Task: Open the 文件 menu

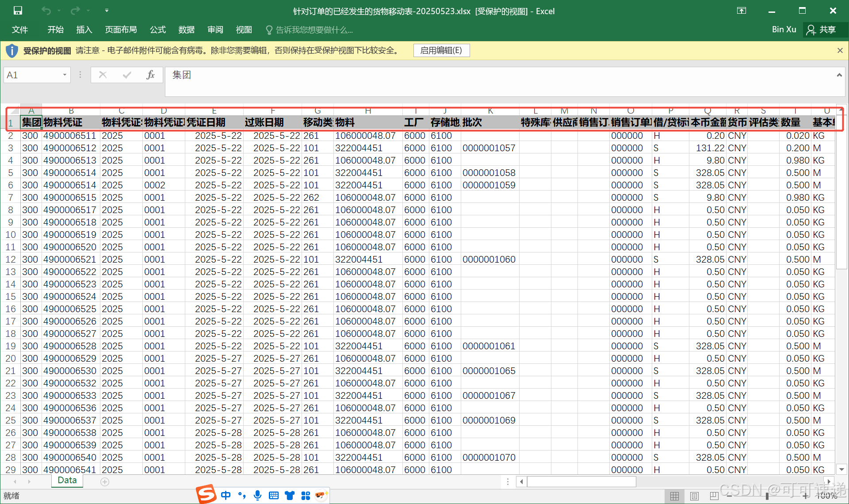Action: tap(20, 30)
